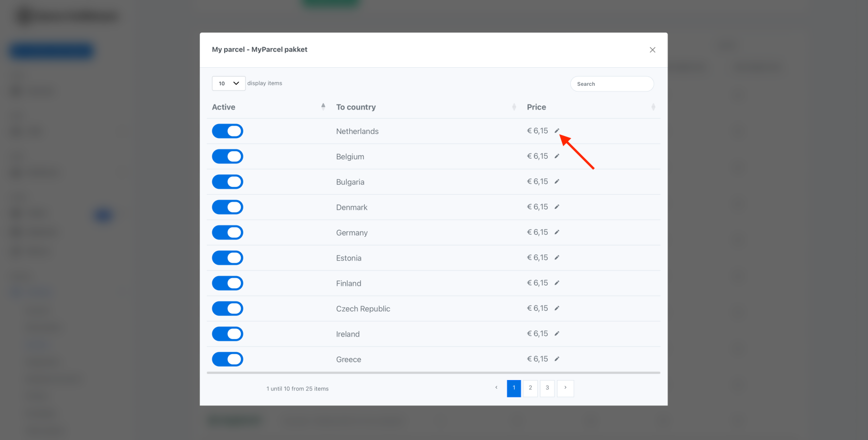Click the Active column header

[223, 107]
